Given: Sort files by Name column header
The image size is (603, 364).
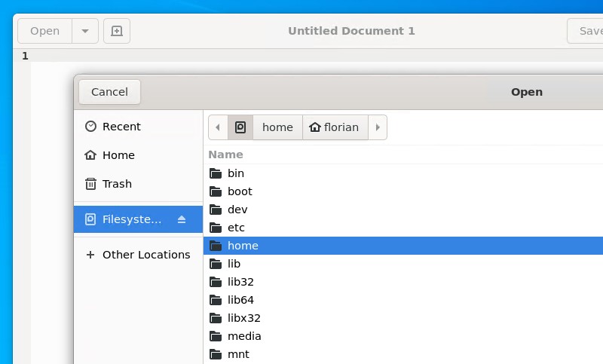Looking at the screenshot, I should [x=225, y=154].
